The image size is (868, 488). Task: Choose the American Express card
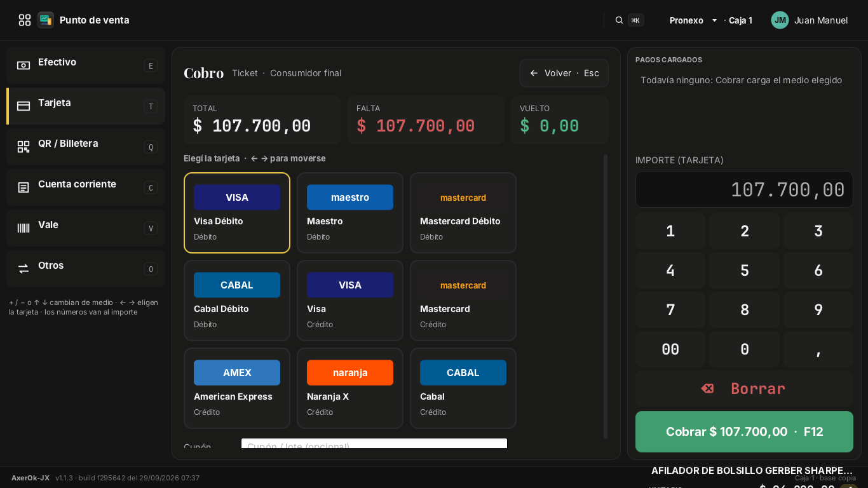point(237,388)
